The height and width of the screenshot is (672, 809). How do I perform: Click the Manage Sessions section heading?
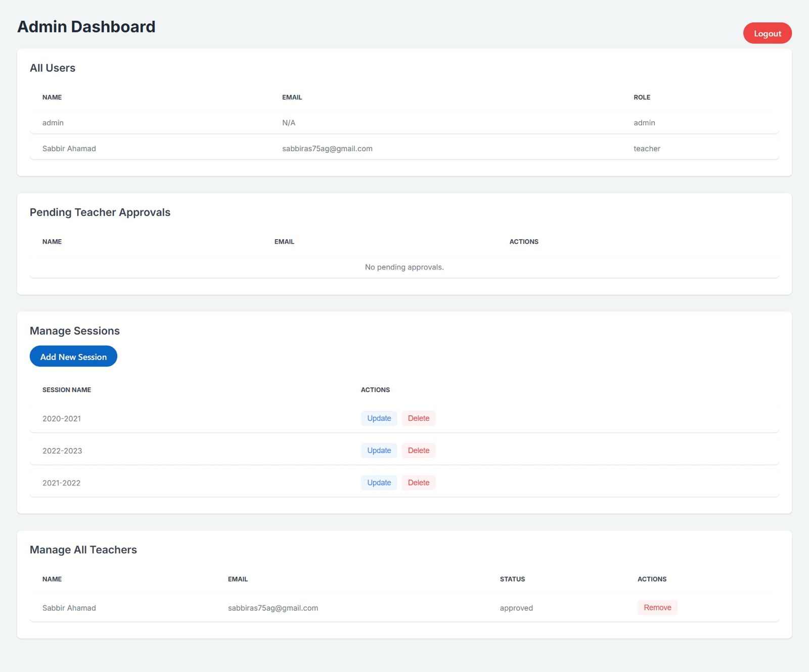(x=75, y=331)
